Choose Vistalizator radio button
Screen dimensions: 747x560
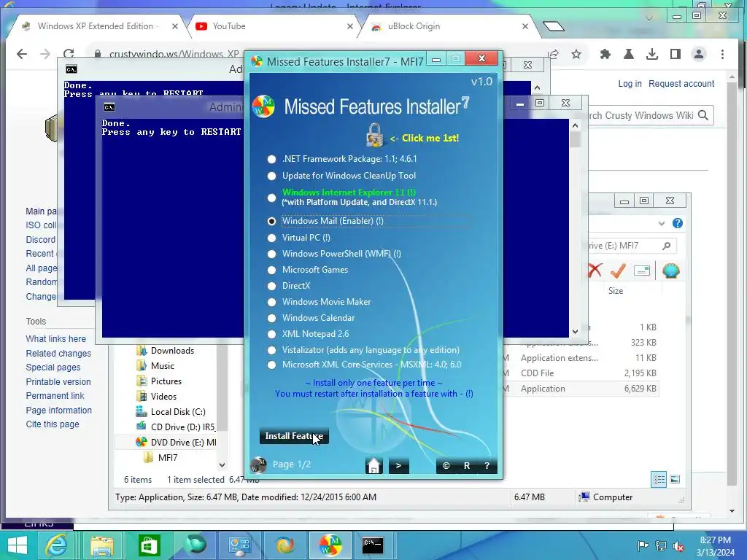[x=271, y=350]
